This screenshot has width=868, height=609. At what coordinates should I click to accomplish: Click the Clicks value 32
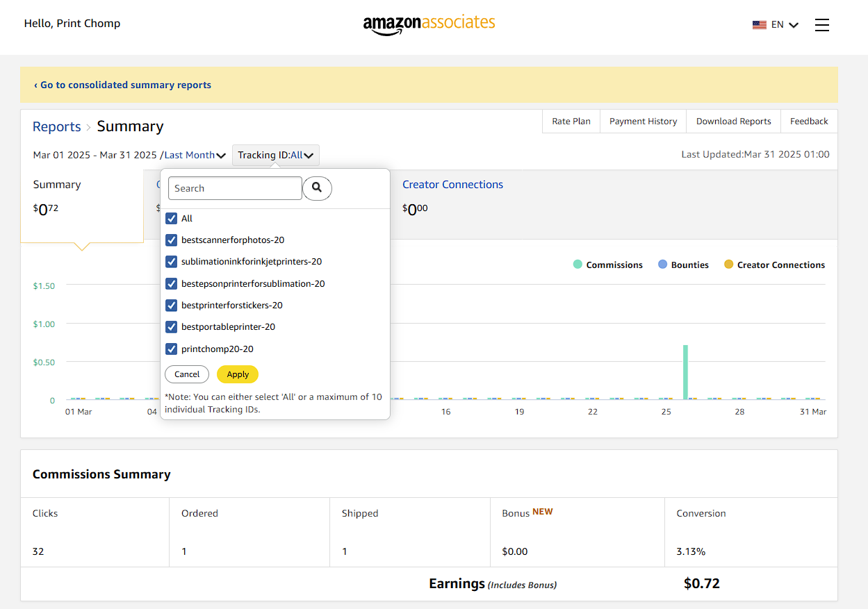coord(38,551)
